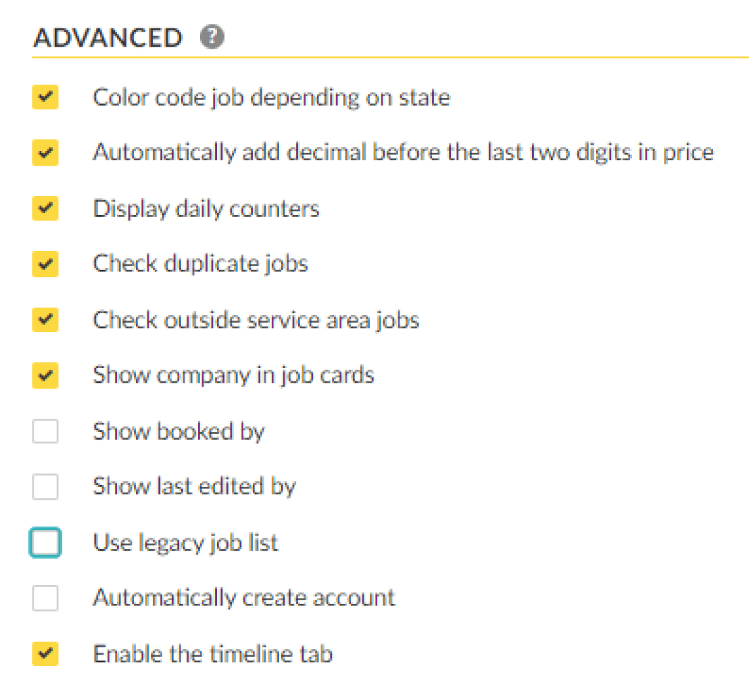Click the Show booked by label text
Screen dimensions: 749x700
click(178, 431)
